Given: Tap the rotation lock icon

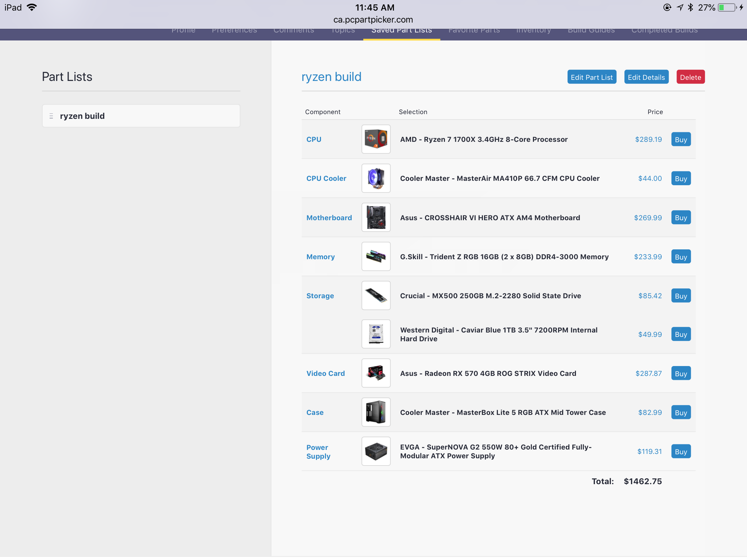Looking at the screenshot, I should [667, 7].
